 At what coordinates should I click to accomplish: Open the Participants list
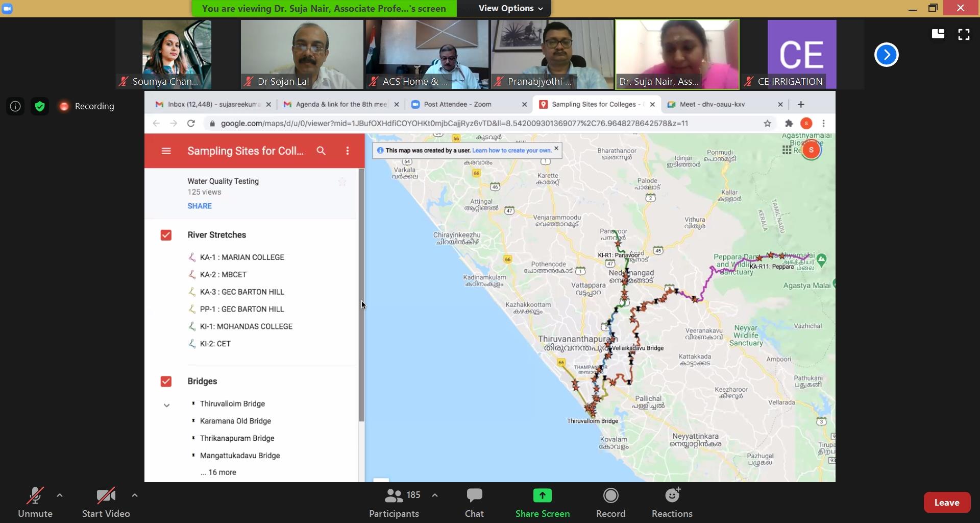coord(394,503)
